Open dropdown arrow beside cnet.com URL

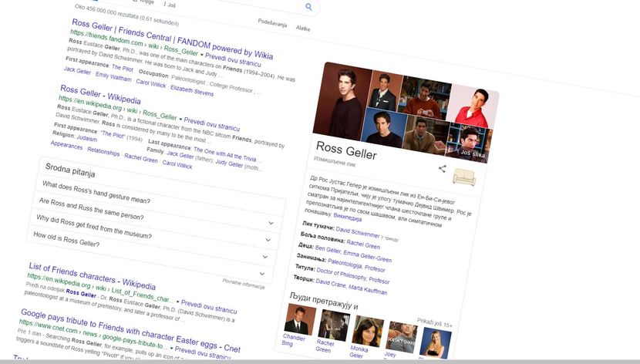click(171, 349)
